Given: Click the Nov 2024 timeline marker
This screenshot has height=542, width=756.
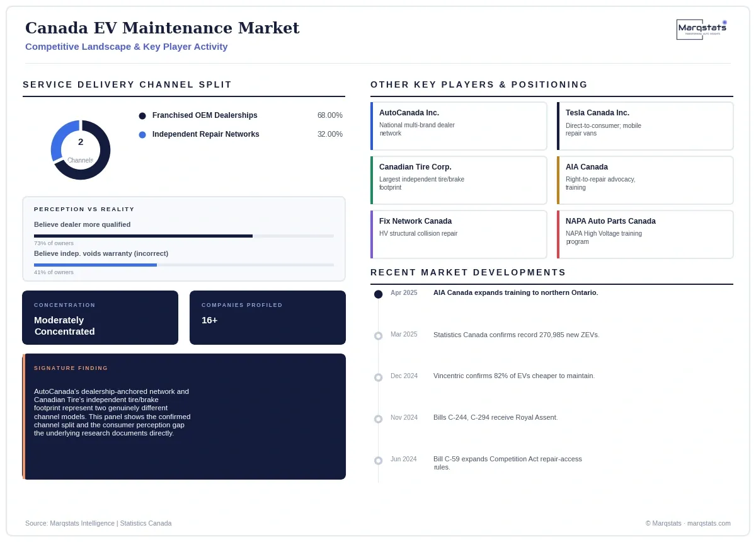Looking at the screenshot, I should point(378,419).
